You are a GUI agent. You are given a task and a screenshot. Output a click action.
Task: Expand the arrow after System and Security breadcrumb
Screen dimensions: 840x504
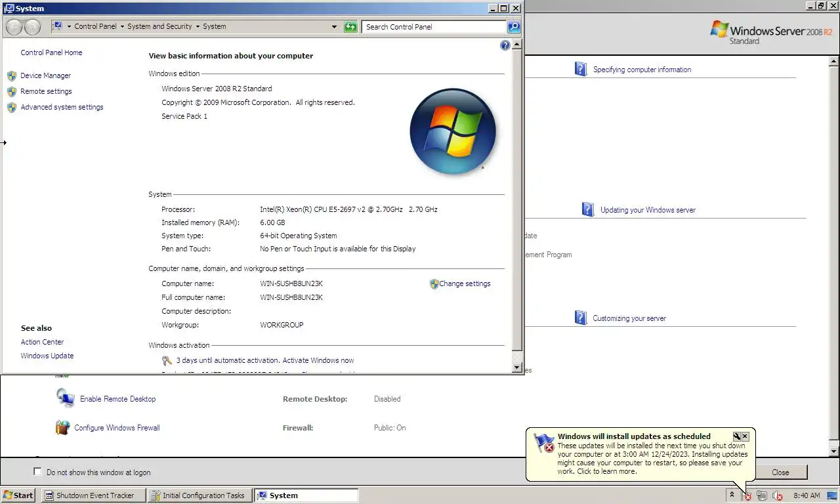tap(198, 27)
